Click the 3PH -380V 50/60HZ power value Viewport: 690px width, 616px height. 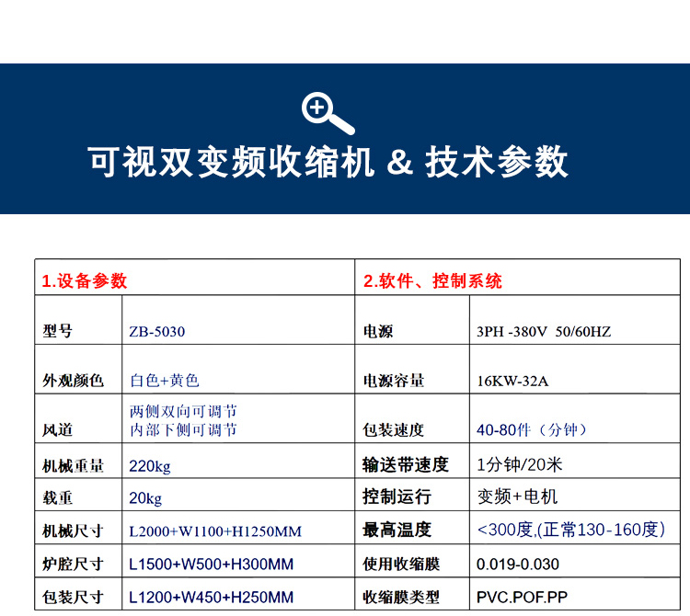coord(543,331)
